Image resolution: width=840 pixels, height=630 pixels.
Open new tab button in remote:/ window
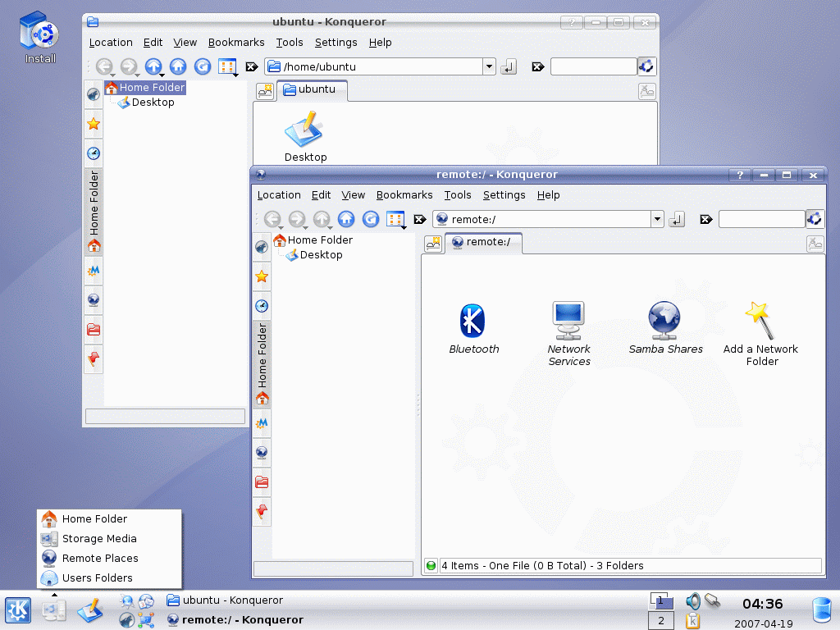pyautogui.click(x=433, y=244)
